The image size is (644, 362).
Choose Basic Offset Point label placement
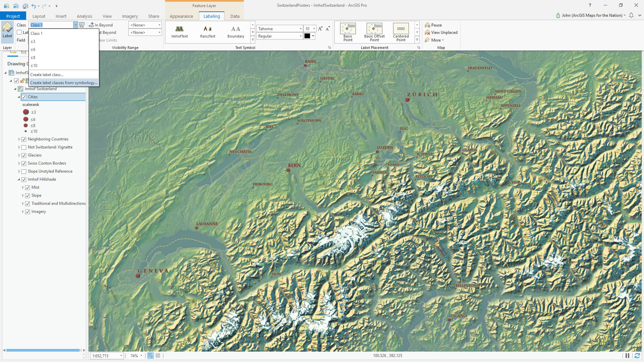coord(374,32)
